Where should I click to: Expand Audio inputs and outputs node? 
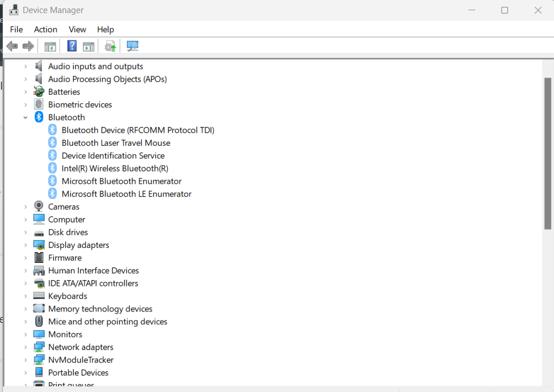tap(26, 66)
